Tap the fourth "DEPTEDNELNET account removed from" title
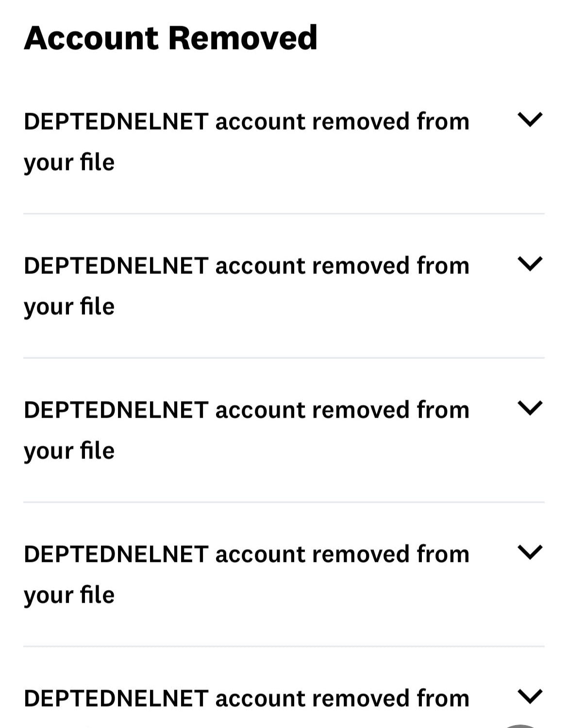Screen dimensions: 568x728 click(x=247, y=554)
